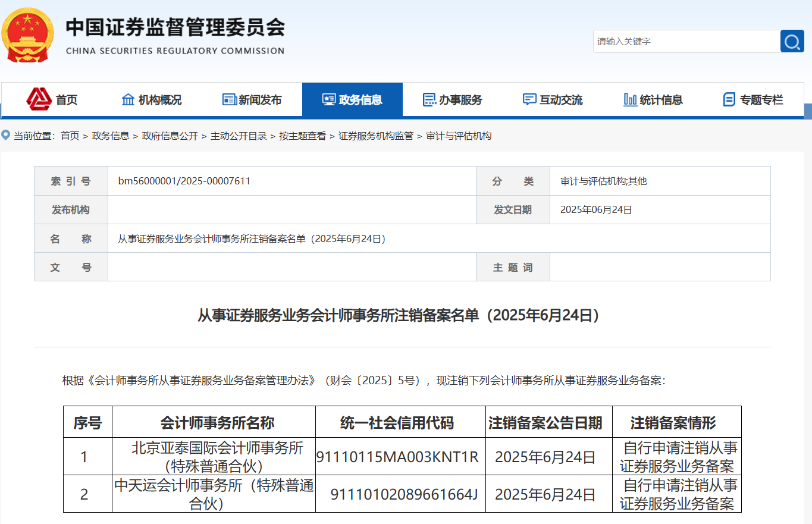Click the 索引号 label cell
Viewport: 812px width, 524px height.
coord(71,181)
